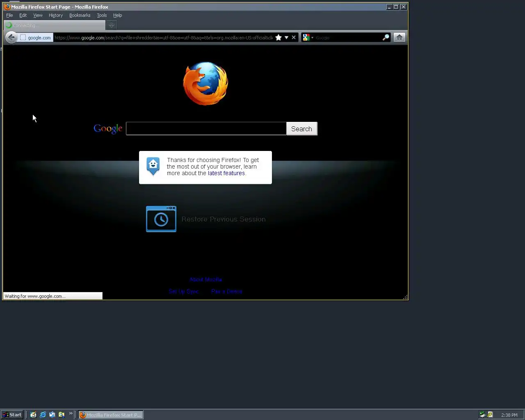Stop loading the page with the X icon
Screen dimensions: 525x420
(x=294, y=37)
